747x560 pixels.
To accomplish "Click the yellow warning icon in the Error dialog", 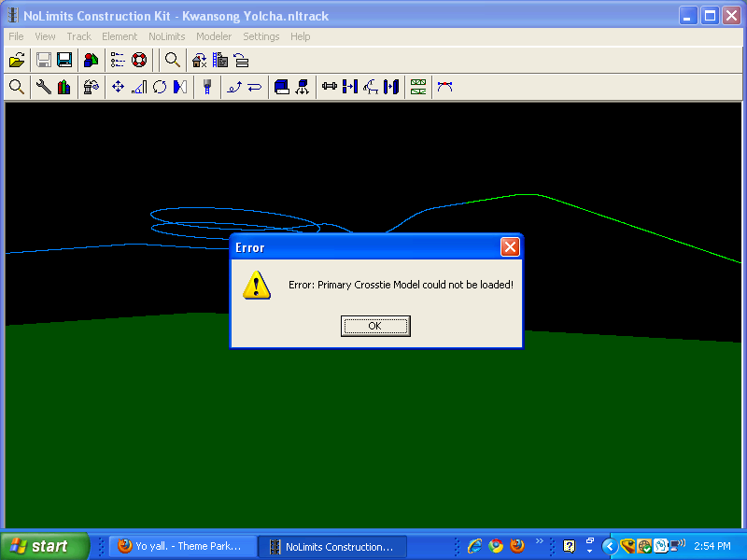I will tap(257, 285).
